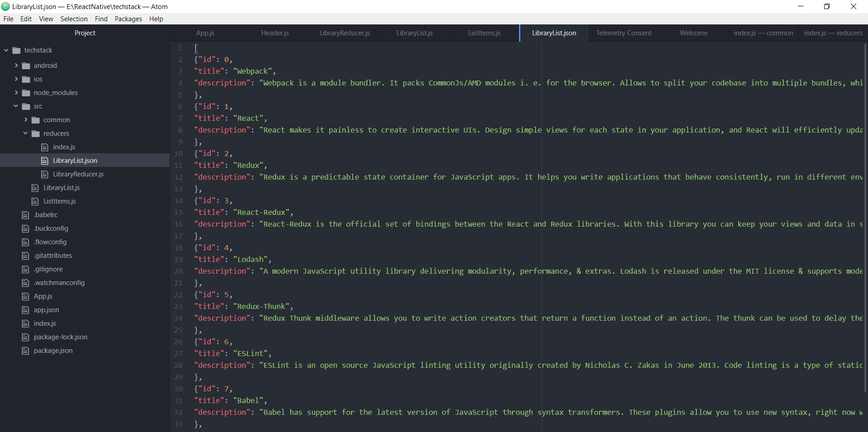Switch to the LibraryReducer.js tab

click(x=345, y=33)
